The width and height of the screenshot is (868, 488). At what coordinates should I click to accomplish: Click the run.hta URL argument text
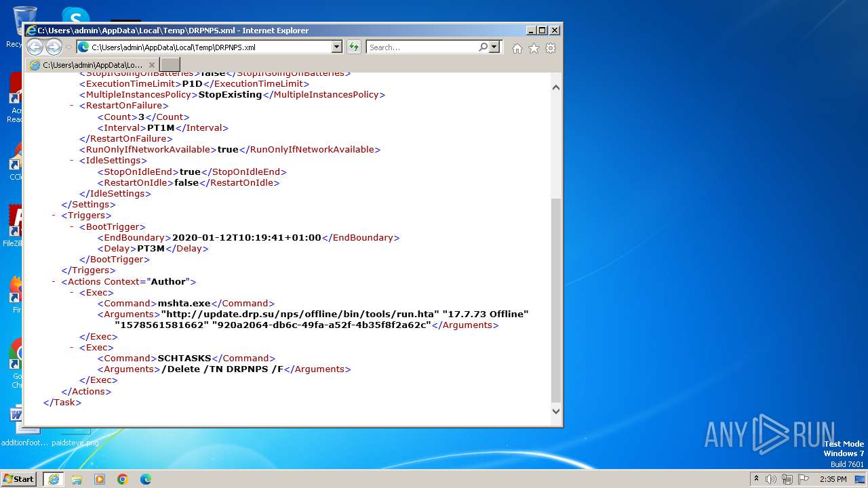click(300, 314)
